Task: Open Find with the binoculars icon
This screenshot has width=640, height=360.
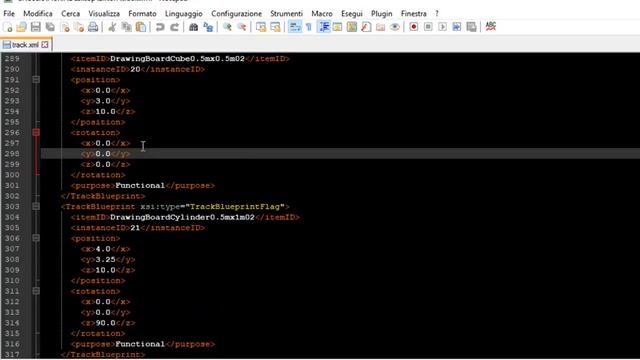Action: (193, 27)
